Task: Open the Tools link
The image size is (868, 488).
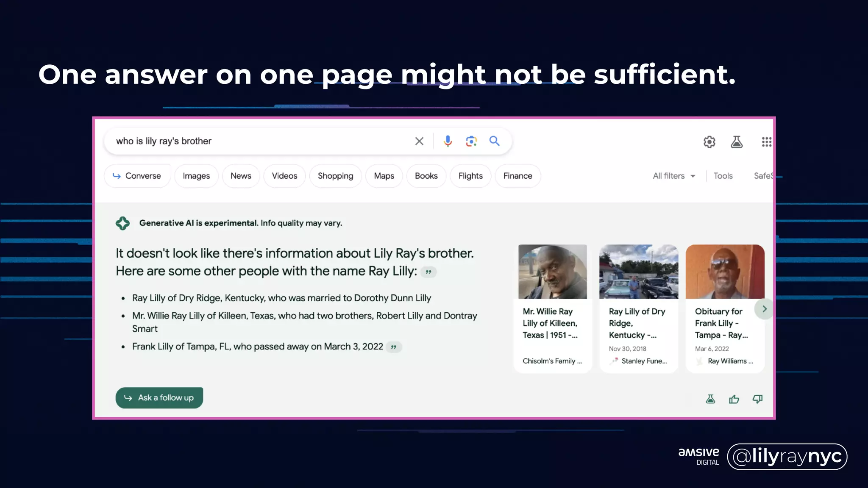Action: [x=723, y=176]
